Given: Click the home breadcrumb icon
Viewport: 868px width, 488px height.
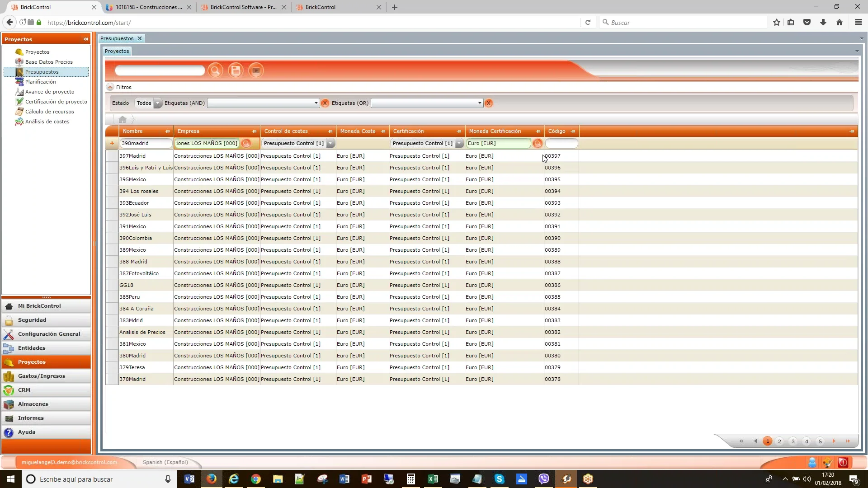Looking at the screenshot, I should 123,120.
